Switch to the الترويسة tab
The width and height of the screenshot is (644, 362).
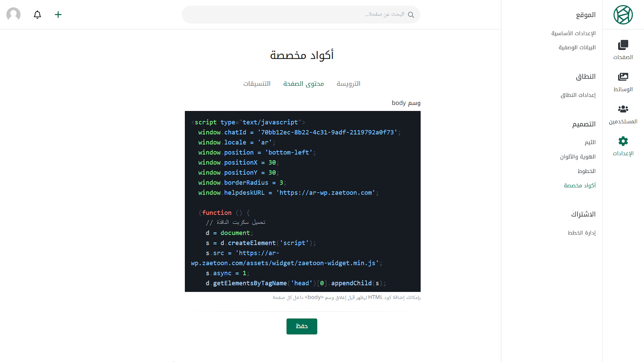[x=349, y=84]
